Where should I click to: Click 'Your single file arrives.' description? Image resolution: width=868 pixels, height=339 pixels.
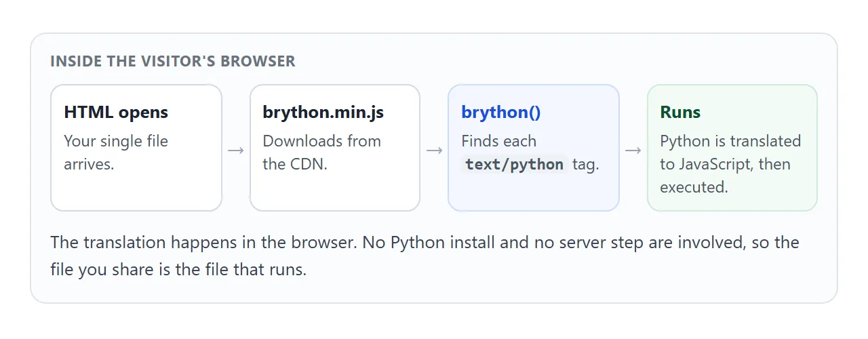[x=116, y=153]
